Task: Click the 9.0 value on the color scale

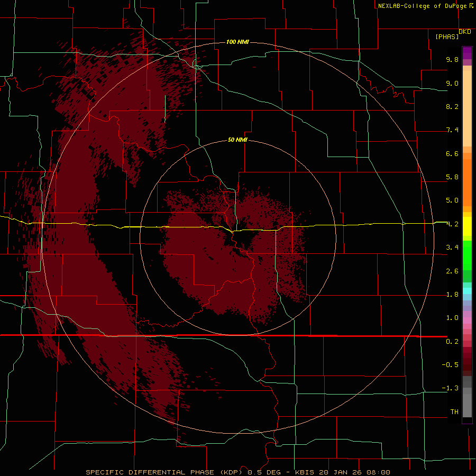Action: pyautogui.click(x=452, y=83)
